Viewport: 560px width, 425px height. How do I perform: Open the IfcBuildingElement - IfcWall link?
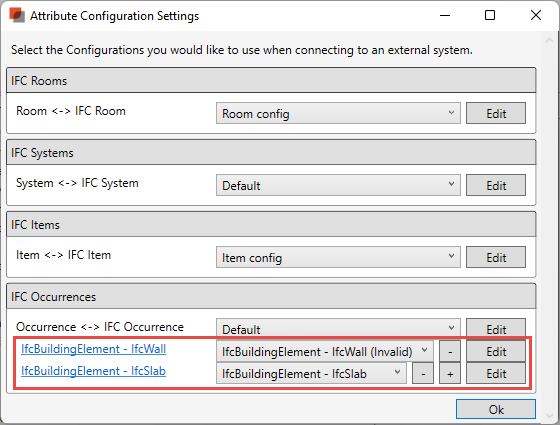tap(94, 349)
